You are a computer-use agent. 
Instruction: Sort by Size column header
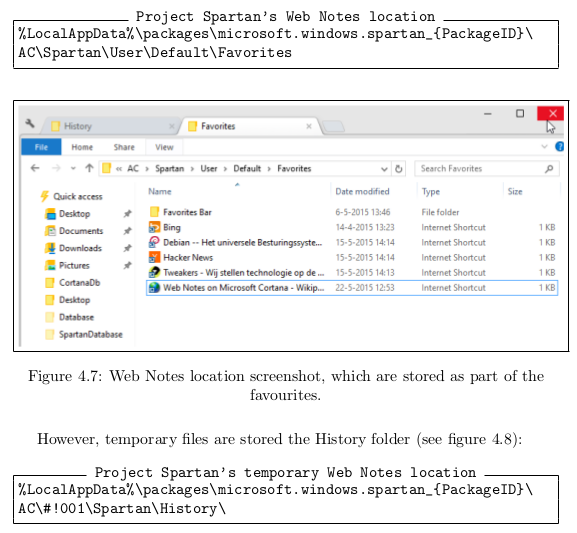point(515,191)
